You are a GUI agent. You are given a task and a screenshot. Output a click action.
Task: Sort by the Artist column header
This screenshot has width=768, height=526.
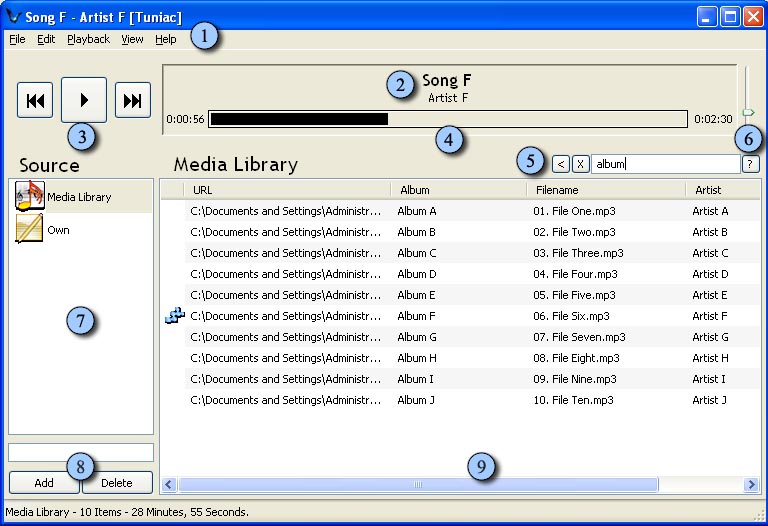(x=720, y=189)
